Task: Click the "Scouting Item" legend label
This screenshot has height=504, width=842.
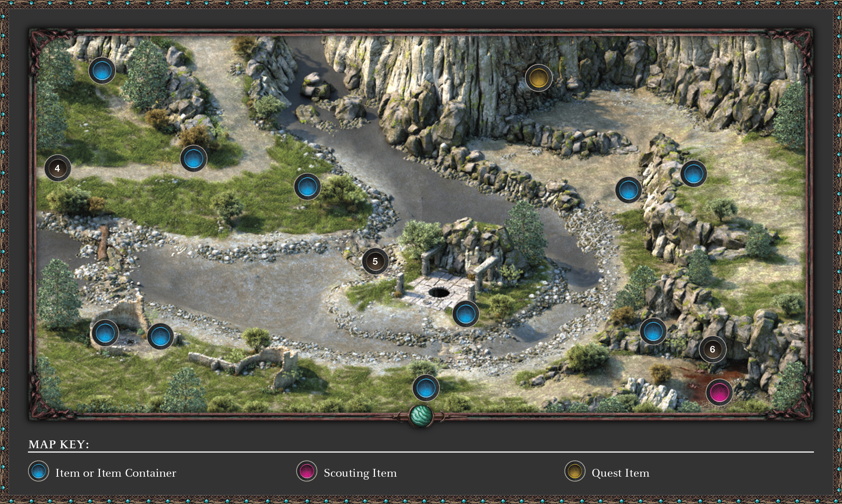Action: (360, 473)
